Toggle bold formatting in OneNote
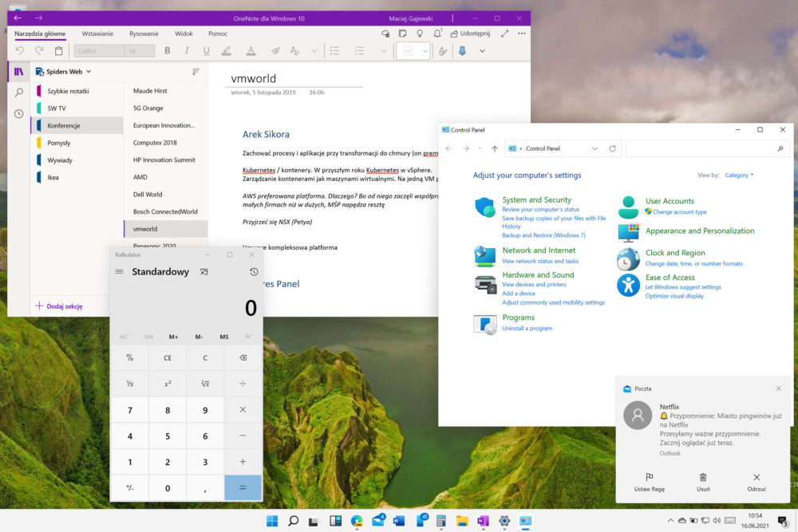This screenshot has height=532, width=798. tap(168, 50)
